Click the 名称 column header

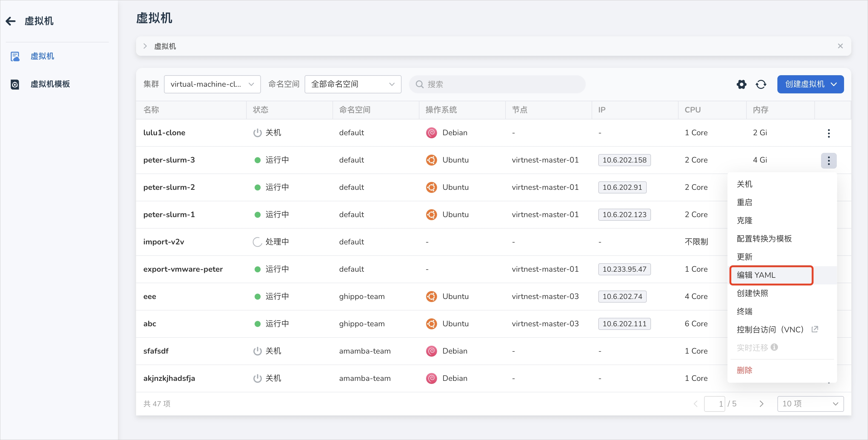pos(151,110)
